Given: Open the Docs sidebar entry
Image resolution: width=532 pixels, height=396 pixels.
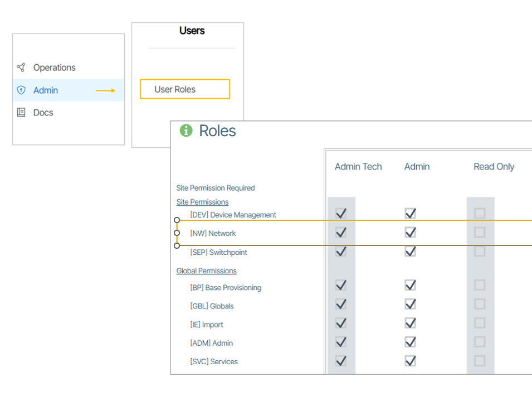Looking at the screenshot, I should click(43, 113).
